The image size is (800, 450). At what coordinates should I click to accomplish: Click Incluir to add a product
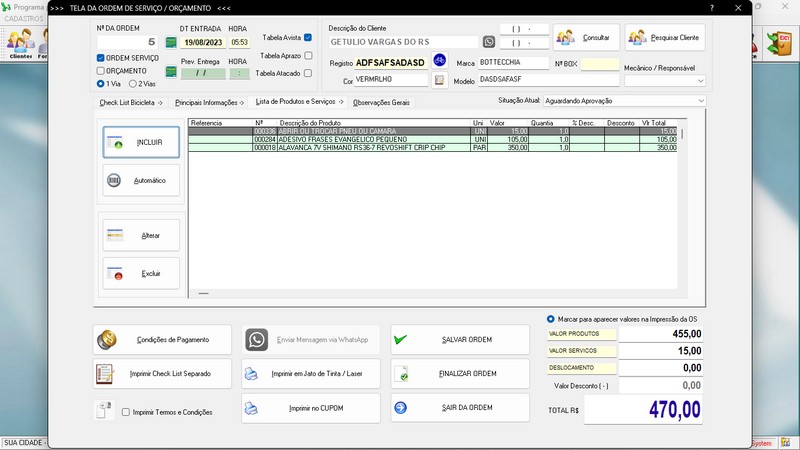coord(141,143)
